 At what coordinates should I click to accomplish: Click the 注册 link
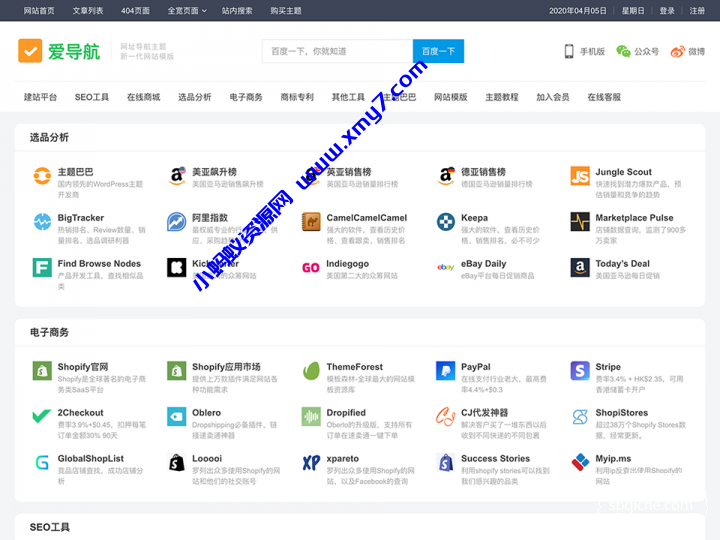(697, 11)
